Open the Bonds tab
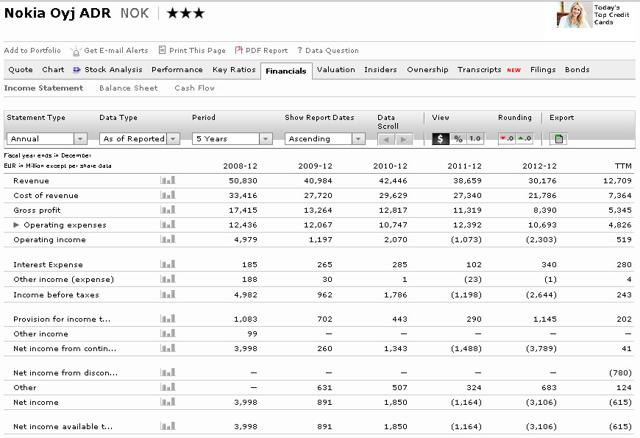Image resolution: width=640 pixels, height=438 pixels. point(577,69)
